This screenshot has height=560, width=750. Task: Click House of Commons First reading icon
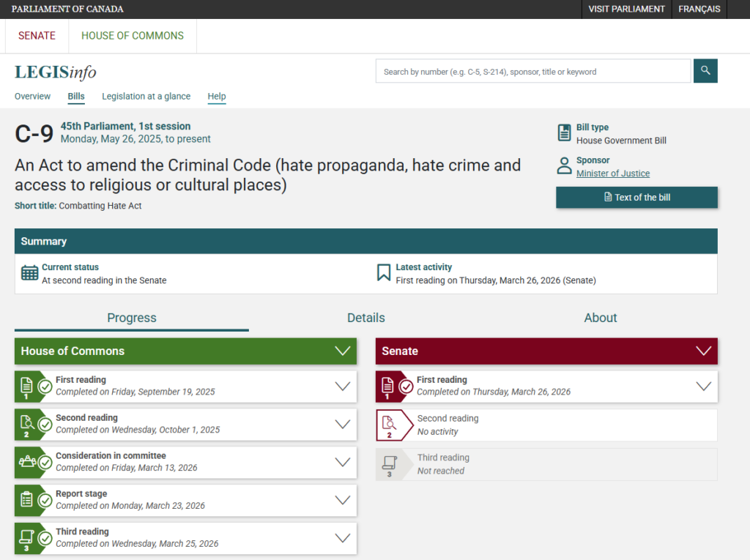[27, 386]
